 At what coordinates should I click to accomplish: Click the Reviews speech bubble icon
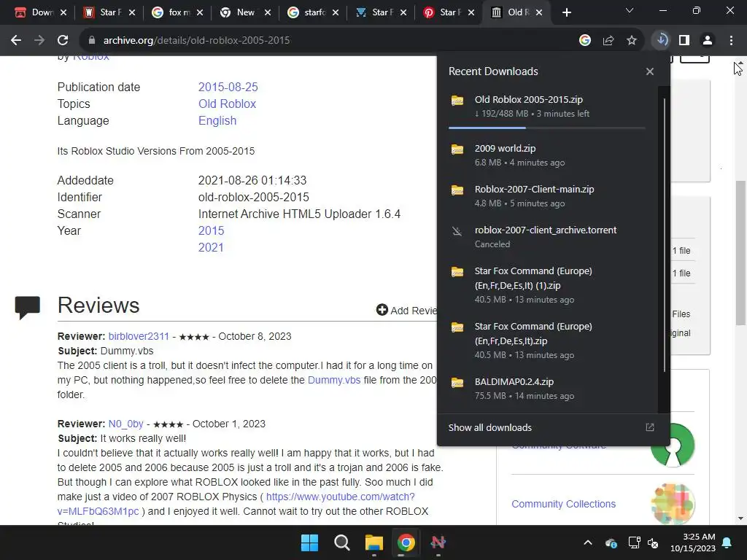point(28,307)
